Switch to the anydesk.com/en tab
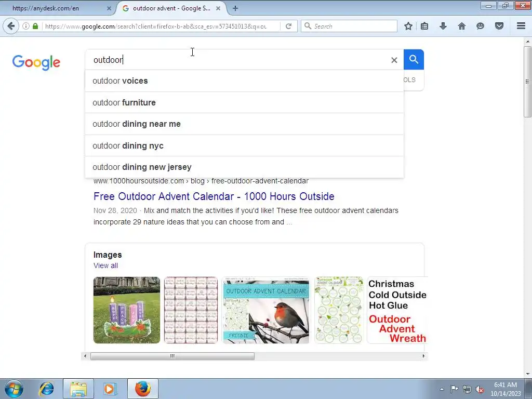Screen dimensions: 532x399 (58, 8)
